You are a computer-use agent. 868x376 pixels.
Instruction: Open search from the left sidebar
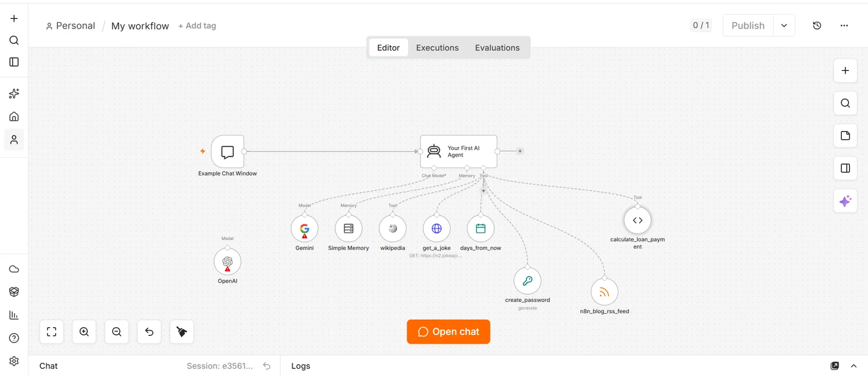coord(14,40)
